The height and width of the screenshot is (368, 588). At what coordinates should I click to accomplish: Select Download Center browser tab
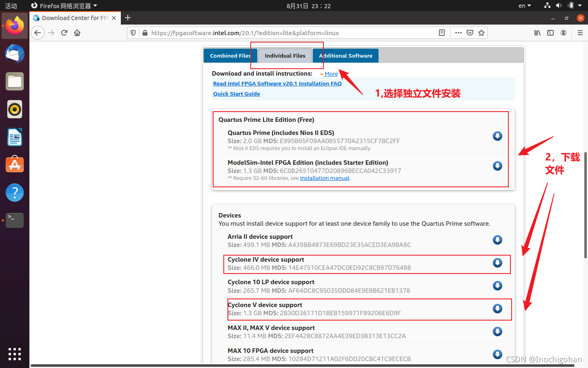pos(75,18)
